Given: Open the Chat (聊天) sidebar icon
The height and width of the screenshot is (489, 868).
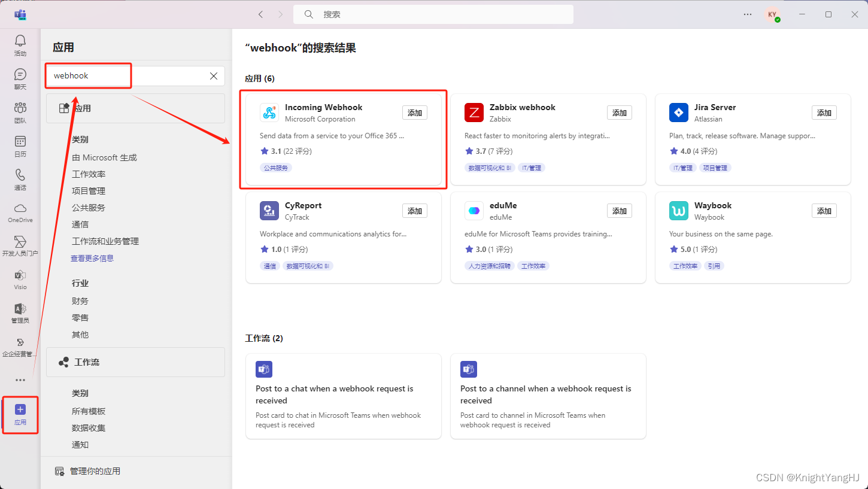Looking at the screenshot, I should click(x=20, y=74).
